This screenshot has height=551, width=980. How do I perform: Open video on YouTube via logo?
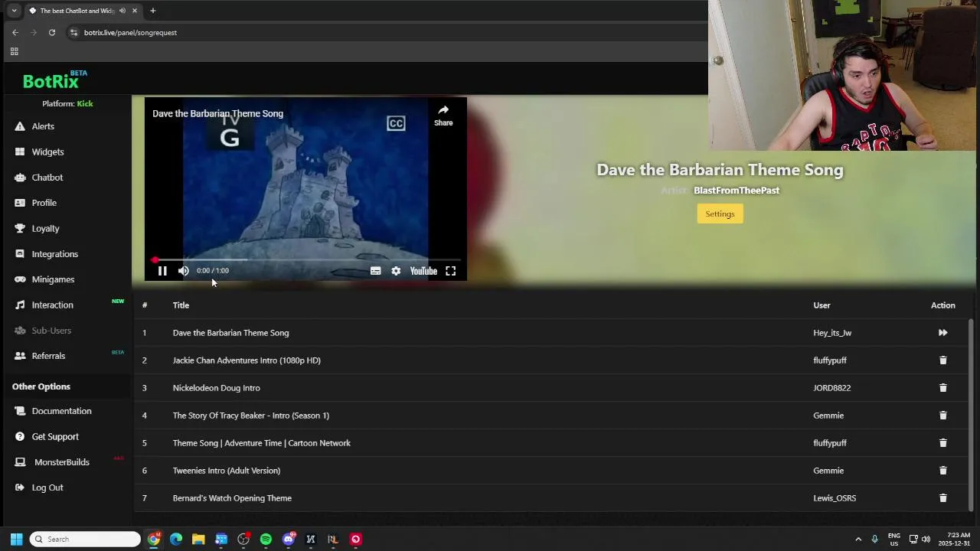(423, 271)
